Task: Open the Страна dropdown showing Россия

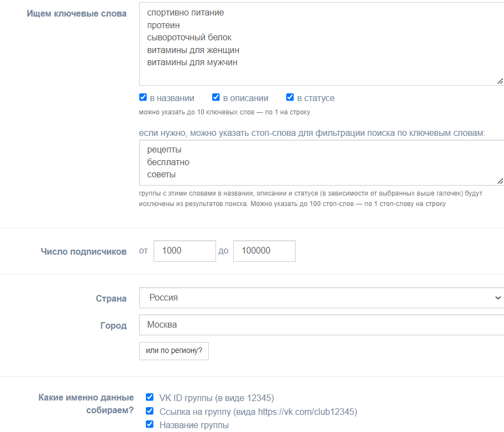Action: (321, 298)
